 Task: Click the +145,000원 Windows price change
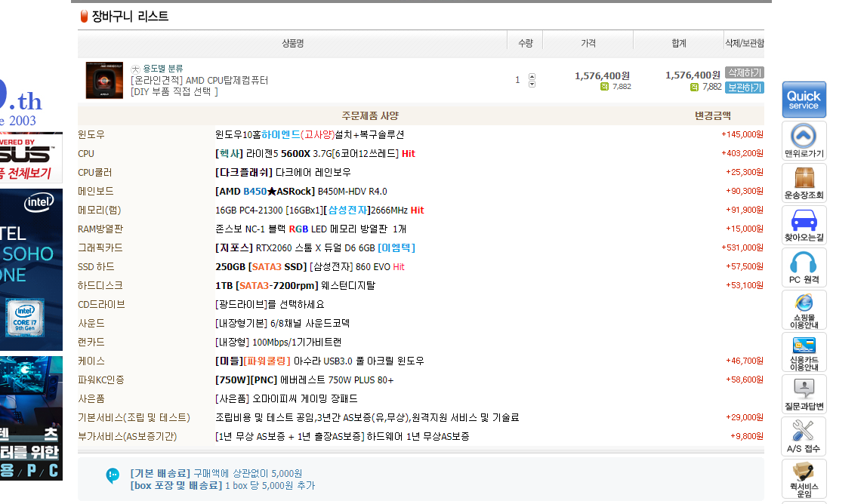pyautogui.click(x=742, y=134)
